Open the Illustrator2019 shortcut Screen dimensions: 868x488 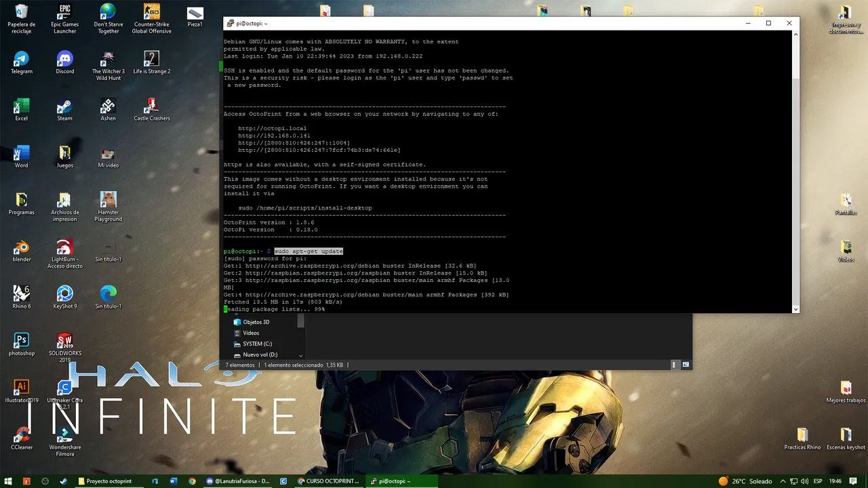[21, 392]
